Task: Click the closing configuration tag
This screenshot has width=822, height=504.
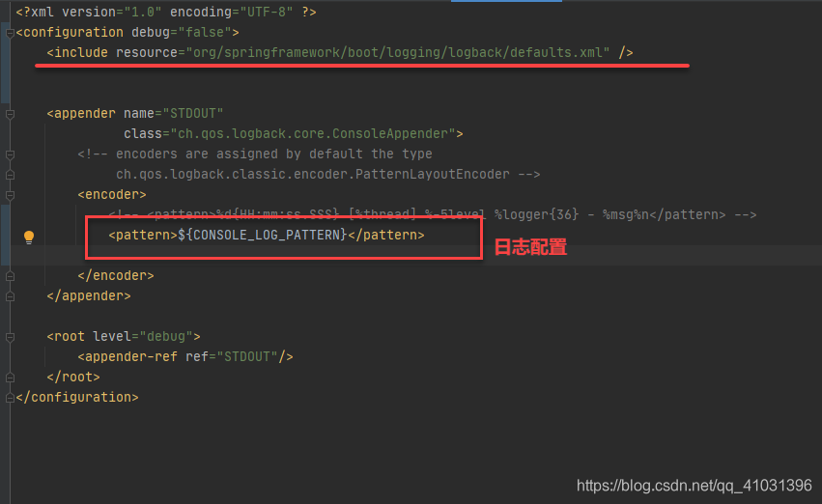Action: 77,397
